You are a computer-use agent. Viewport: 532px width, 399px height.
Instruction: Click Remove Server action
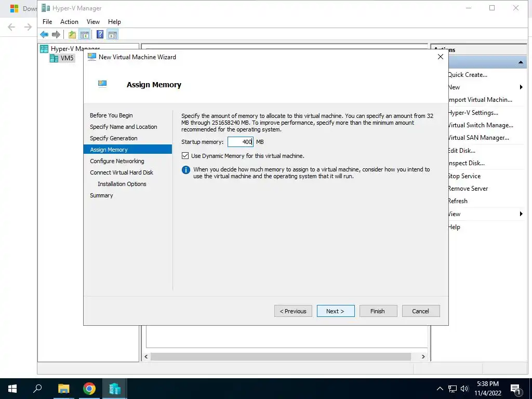(468, 189)
